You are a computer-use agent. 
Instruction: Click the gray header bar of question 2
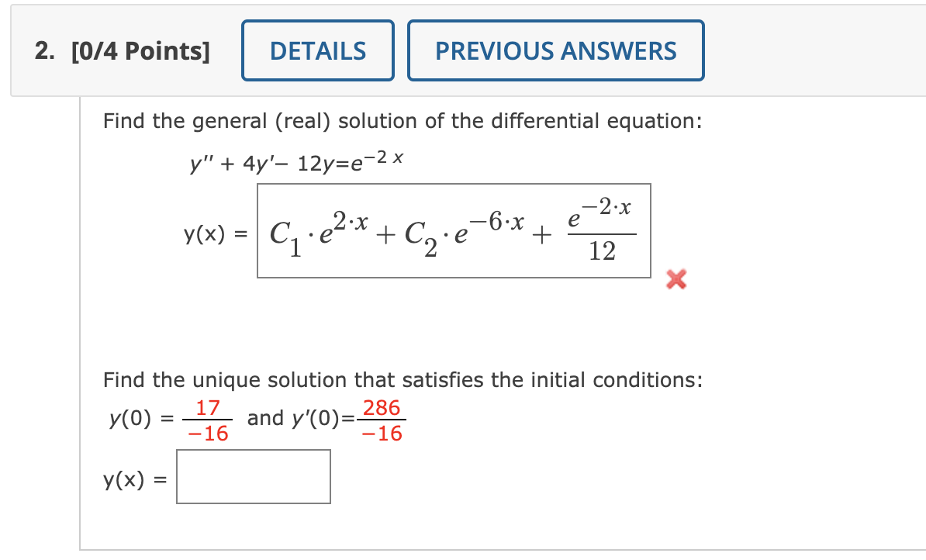(x=776, y=50)
